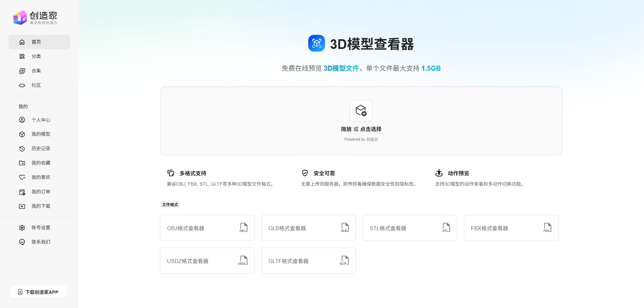644x308 pixels.
Task: Click the GLTF file format icon
Action: tap(344, 260)
